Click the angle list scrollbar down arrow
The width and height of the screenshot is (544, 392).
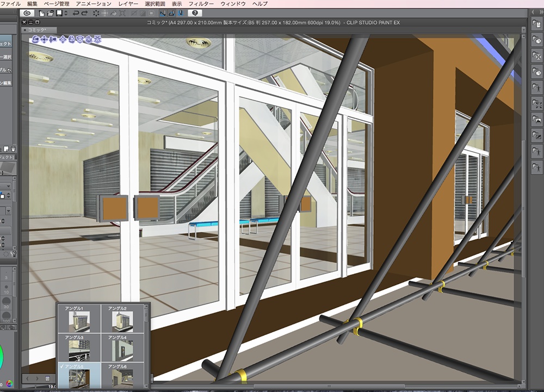coord(146,386)
